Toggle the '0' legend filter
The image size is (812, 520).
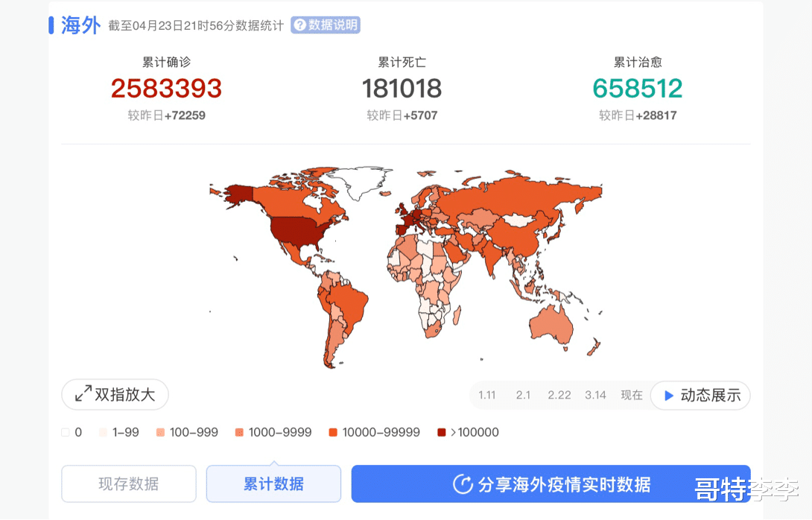[71, 432]
